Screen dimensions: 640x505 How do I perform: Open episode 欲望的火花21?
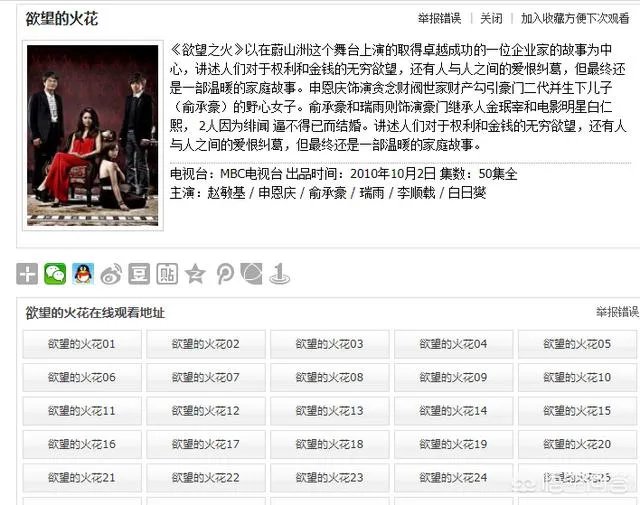click(x=82, y=478)
